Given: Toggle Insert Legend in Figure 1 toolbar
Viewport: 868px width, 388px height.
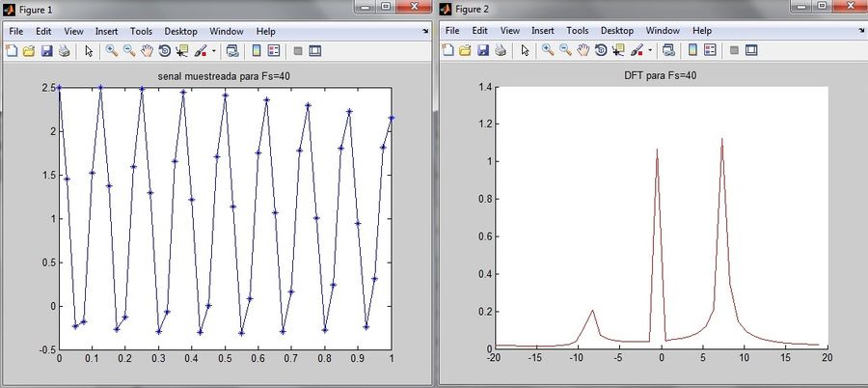Looking at the screenshot, I should (x=273, y=50).
